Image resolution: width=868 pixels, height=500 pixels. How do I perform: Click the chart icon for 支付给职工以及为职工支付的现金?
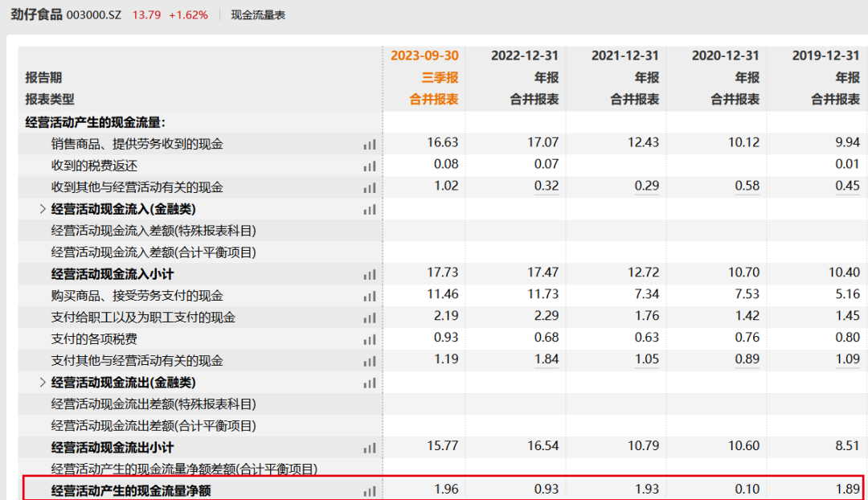click(369, 317)
